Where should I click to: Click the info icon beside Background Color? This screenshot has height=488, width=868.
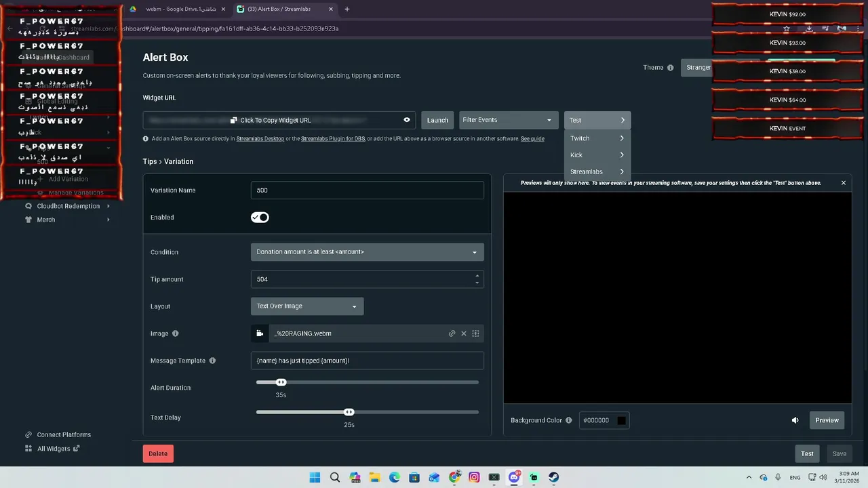(x=569, y=420)
